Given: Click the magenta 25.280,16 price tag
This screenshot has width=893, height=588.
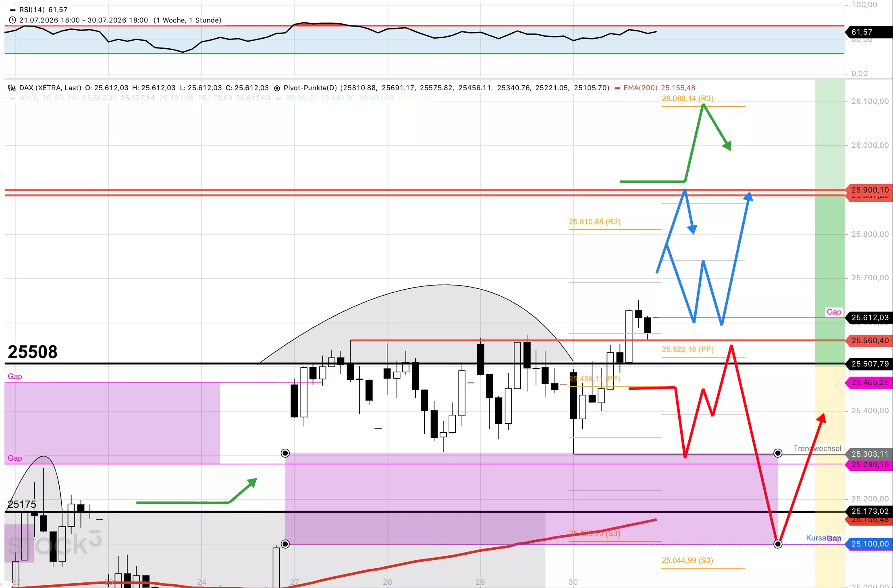Looking at the screenshot, I should click(869, 465).
